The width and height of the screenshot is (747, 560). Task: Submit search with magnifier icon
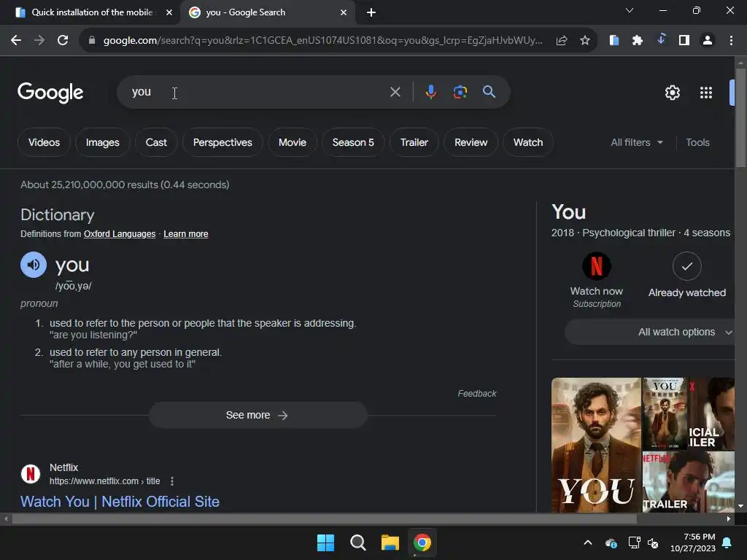click(489, 92)
